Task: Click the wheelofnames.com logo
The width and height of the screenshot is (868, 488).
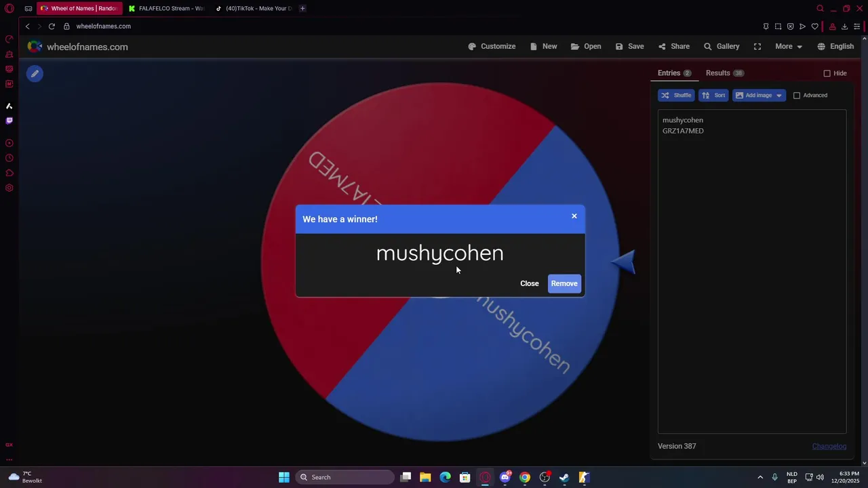Action: 77,47
